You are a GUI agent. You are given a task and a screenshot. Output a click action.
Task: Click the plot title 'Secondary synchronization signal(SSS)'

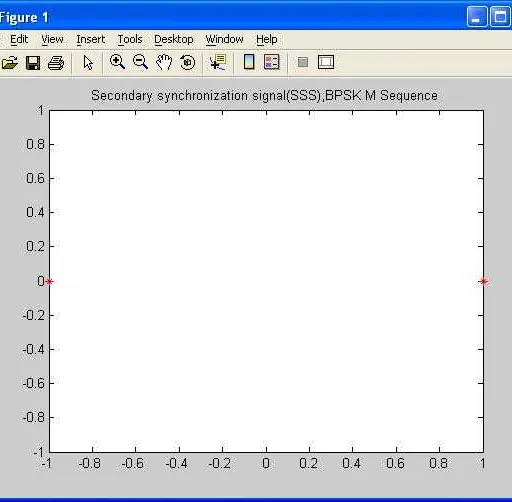[x=207, y=96]
